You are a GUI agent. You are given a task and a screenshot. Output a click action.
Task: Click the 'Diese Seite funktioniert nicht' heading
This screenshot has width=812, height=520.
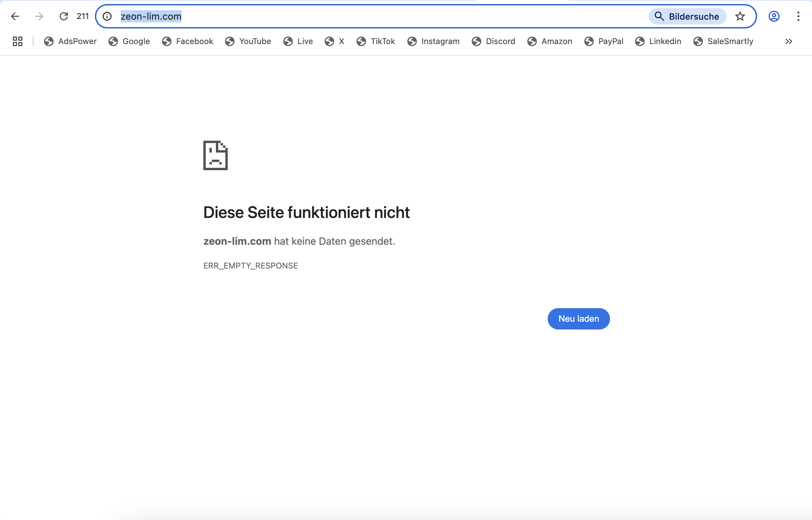[306, 213]
